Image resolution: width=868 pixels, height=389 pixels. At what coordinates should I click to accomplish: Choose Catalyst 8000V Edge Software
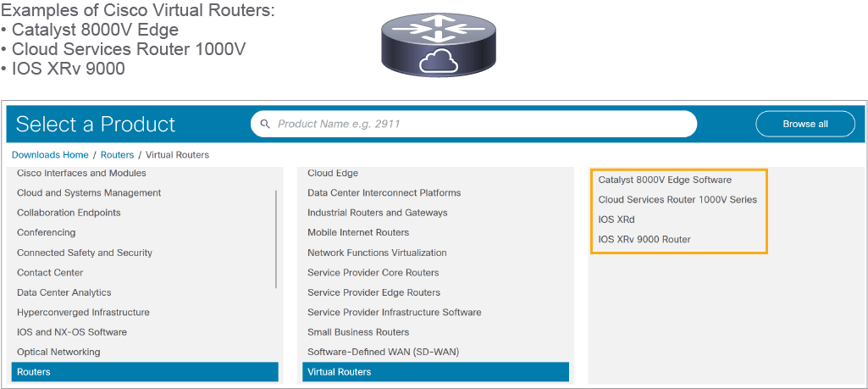(x=665, y=180)
